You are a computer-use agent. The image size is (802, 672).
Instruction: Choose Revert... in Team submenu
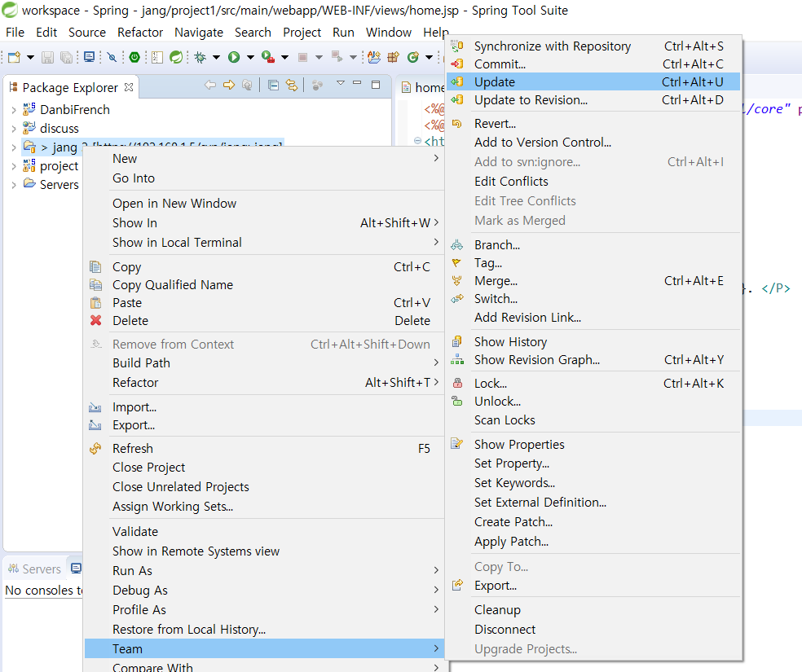593,124
